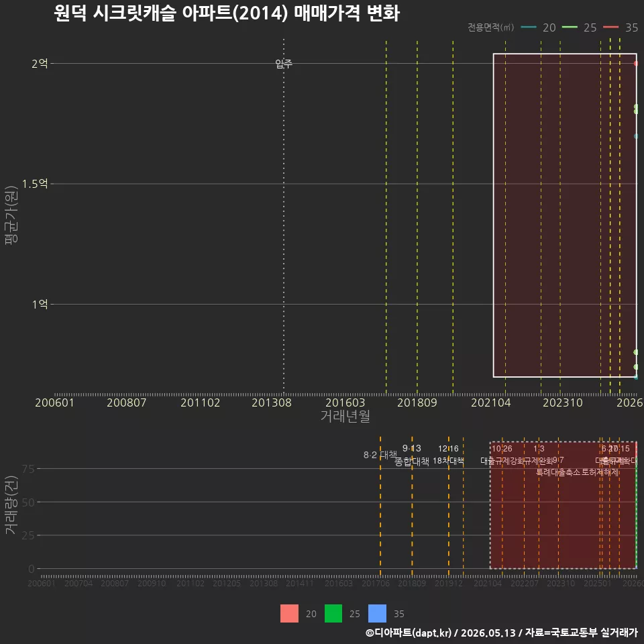This screenshot has width=644, height=644.
Task: Click the 특례대출축소 annotation text
Action: coord(557,472)
